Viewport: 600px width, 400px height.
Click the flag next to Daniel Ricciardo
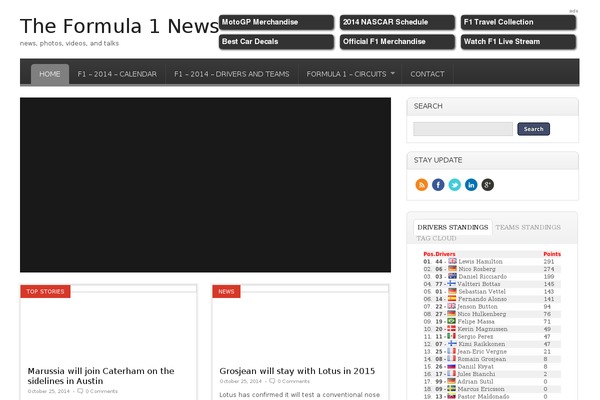[452, 276]
